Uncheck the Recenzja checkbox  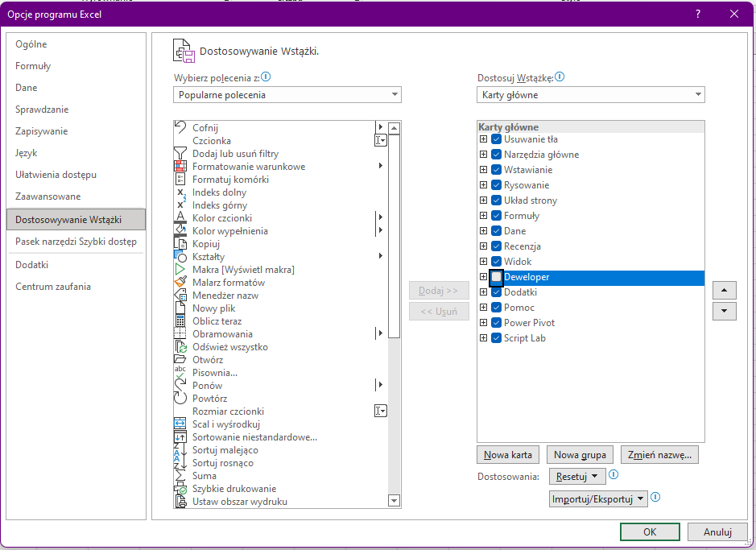click(x=496, y=246)
